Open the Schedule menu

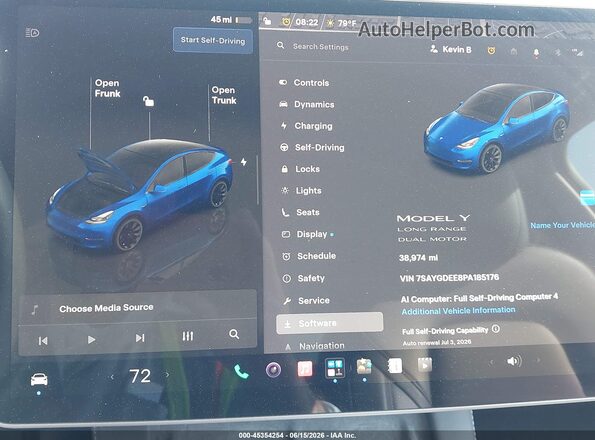click(x=309, y=256)
